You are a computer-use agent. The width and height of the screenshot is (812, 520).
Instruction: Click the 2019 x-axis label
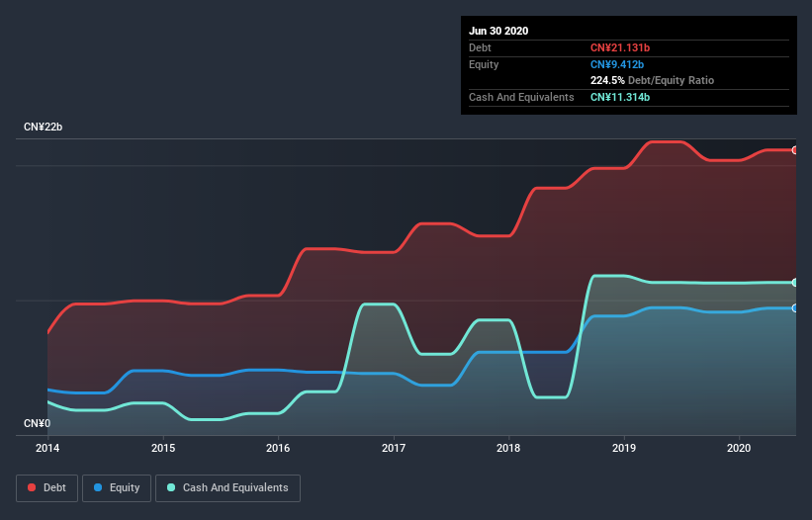click(x=624, y=448)
